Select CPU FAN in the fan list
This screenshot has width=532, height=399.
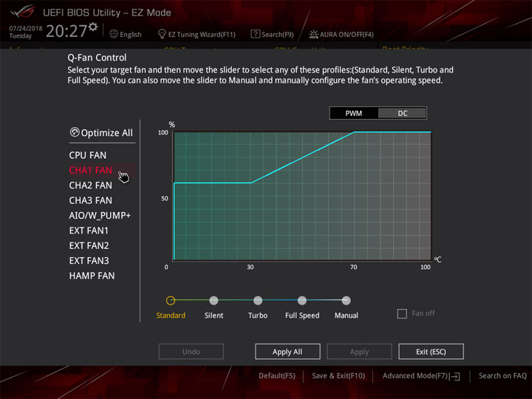tap(87, 155)
